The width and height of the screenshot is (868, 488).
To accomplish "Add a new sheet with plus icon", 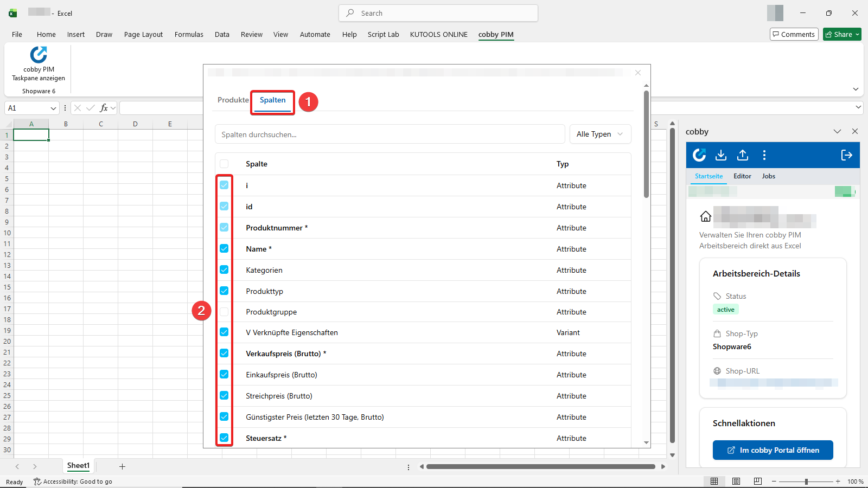I will pos(122,466).
